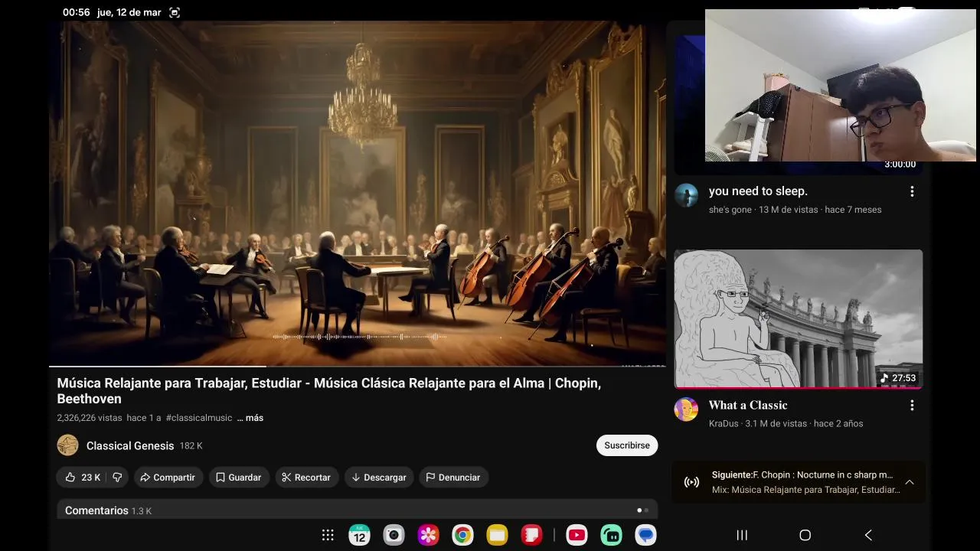Tap the Android home navigation button

click(805, 535)
